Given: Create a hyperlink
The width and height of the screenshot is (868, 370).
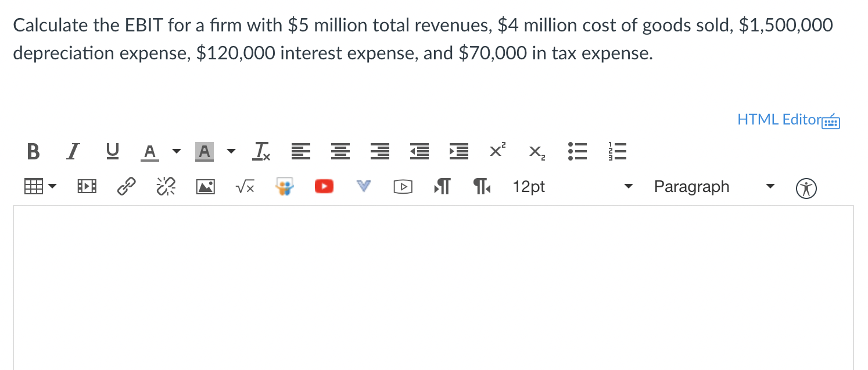Looking at the screenshot, I should (126, 186).
